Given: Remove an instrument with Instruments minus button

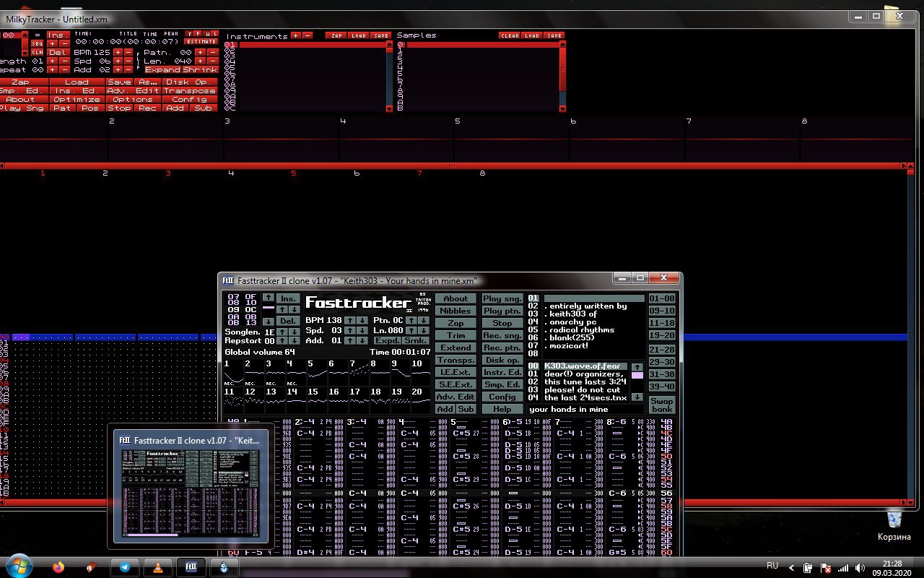Looking at the screenshot, I should [308, 35].
